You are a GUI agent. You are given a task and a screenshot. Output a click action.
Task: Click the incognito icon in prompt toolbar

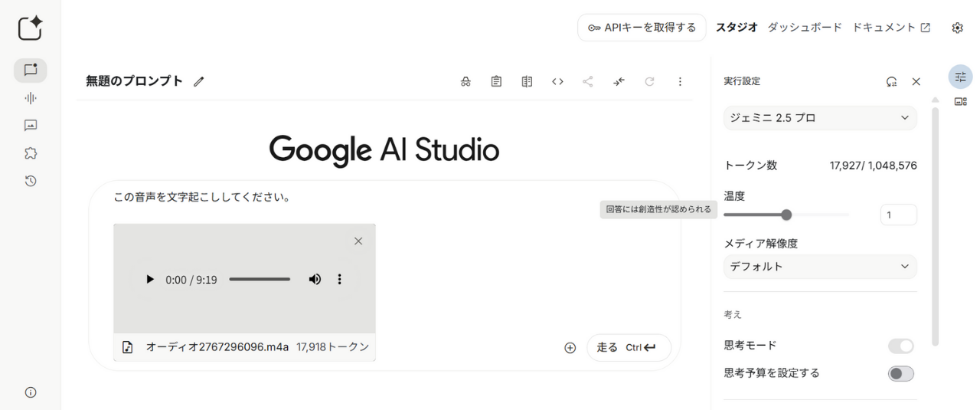[x=465, y=81]
